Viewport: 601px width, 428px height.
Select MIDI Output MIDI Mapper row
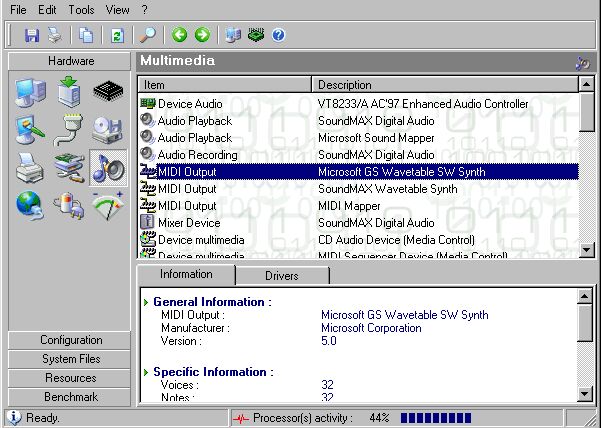[x=358, y=206]
